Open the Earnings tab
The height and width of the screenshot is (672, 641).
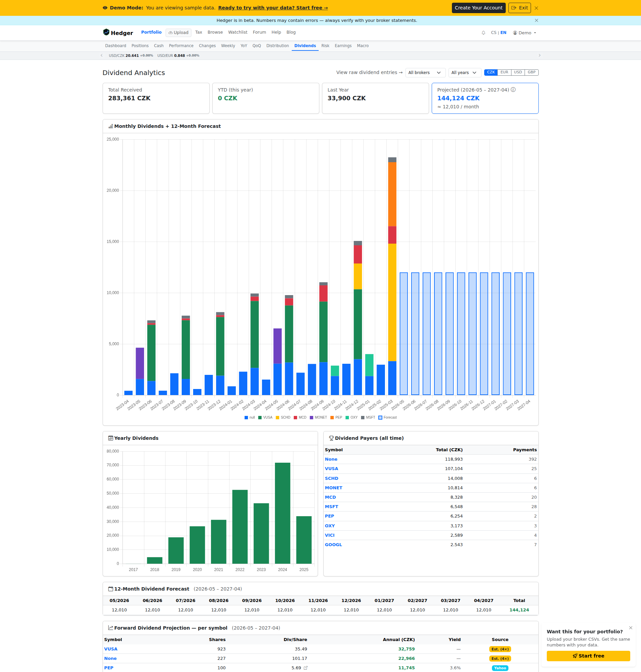(343, 46)
